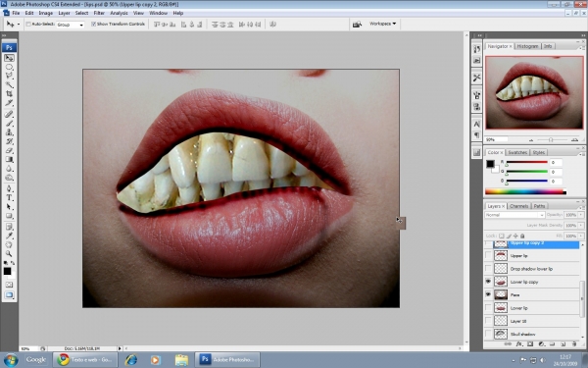Open the Character panel icon in dock

476,124
